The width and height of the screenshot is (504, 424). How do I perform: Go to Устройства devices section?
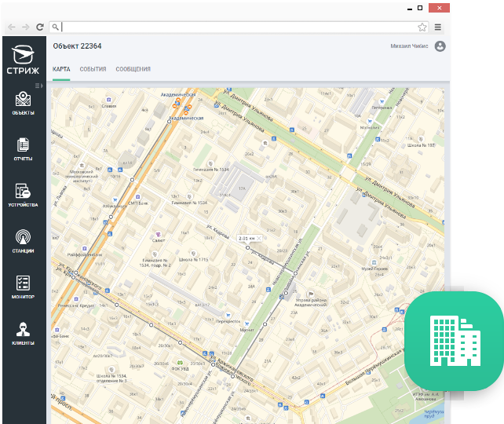click(x=23, y=195)
